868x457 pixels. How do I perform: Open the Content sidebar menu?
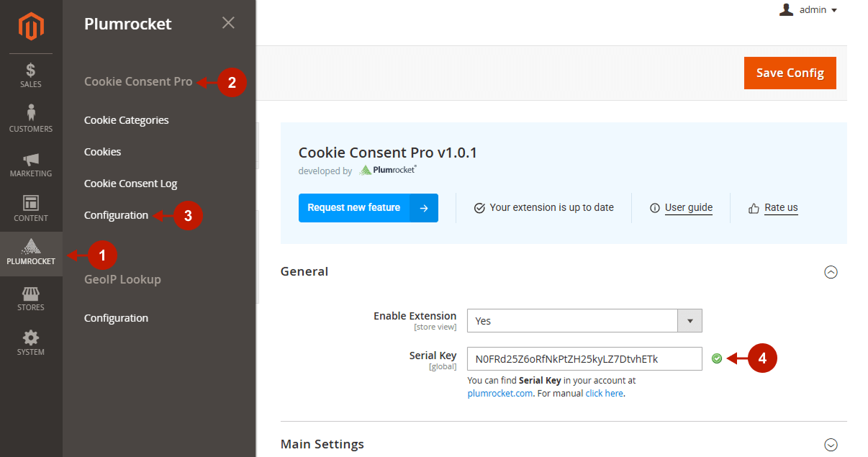point(31,209)
